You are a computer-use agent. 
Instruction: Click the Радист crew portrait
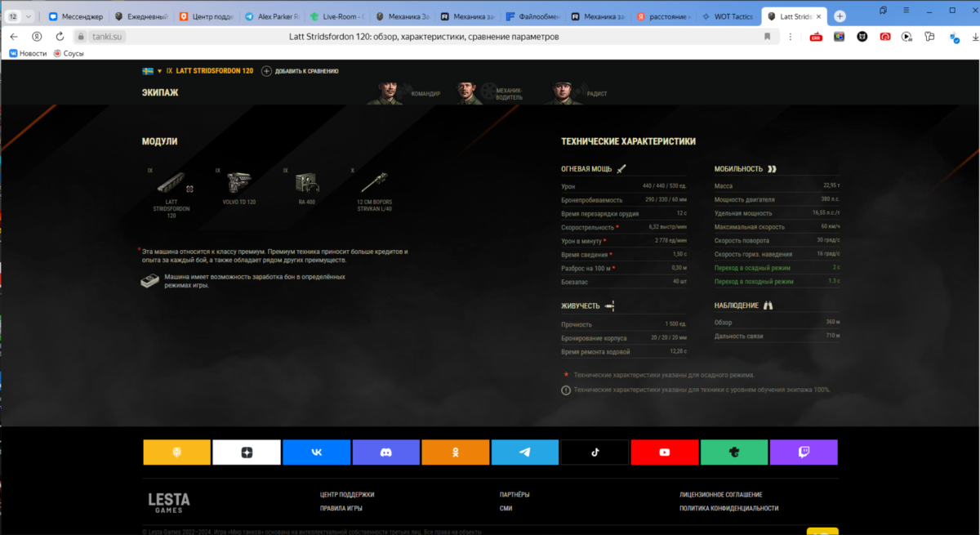pos(563,92)
